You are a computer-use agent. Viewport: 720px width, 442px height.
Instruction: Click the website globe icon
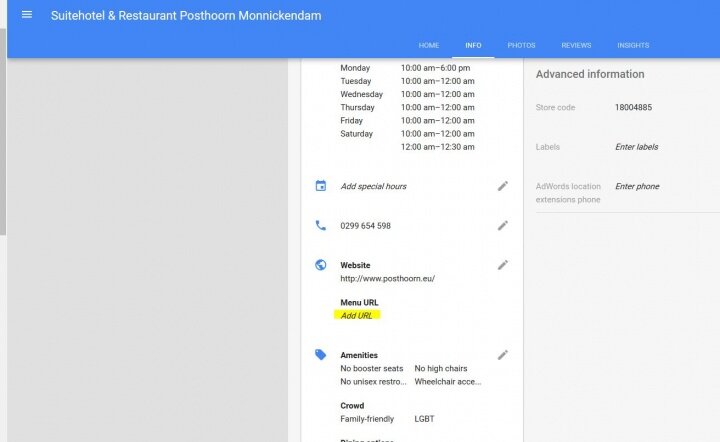(321, 265)
